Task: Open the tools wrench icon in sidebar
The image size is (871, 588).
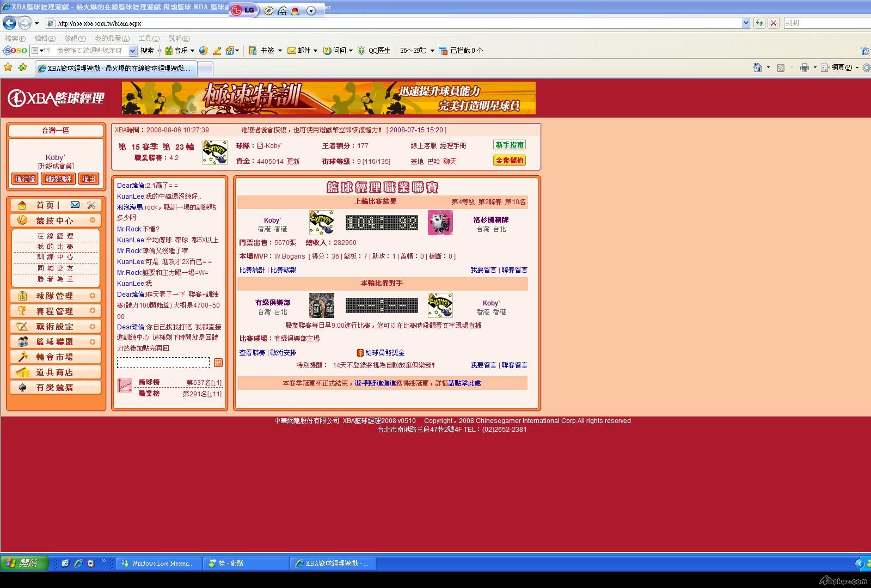Action: [x=91, y=205]
